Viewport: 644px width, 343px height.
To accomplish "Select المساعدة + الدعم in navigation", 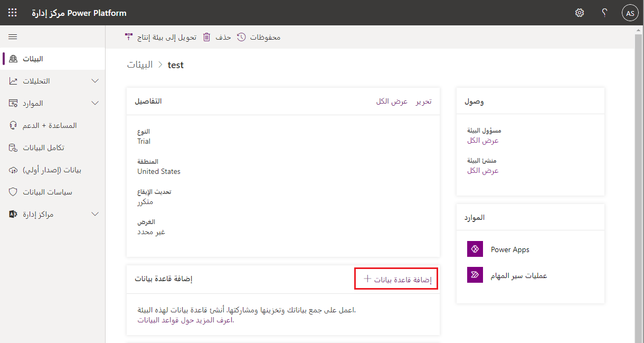I will tap(53, 125).
